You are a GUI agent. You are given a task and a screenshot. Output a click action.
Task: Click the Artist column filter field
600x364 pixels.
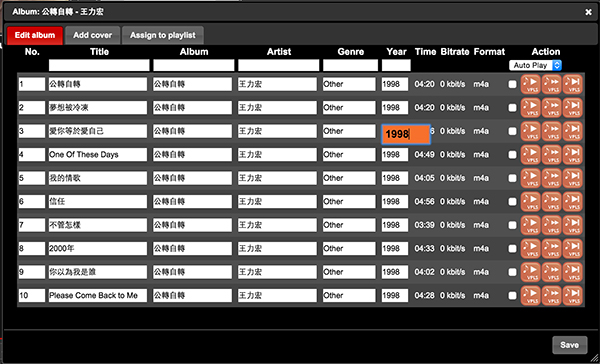point(279,65)
